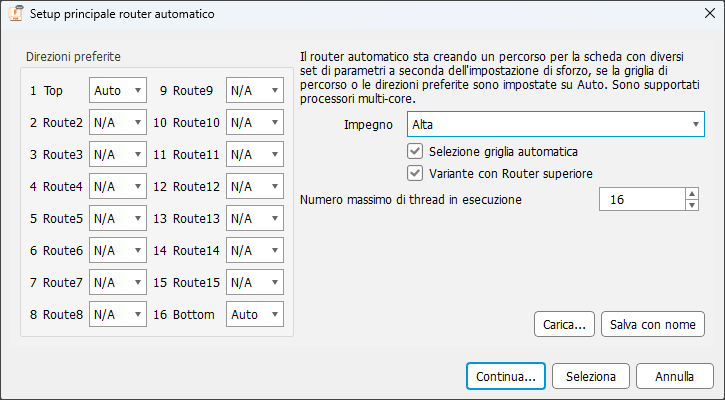Open the Impegno dropdown
This screenshot has width=725, height=400.
point(556,124)
